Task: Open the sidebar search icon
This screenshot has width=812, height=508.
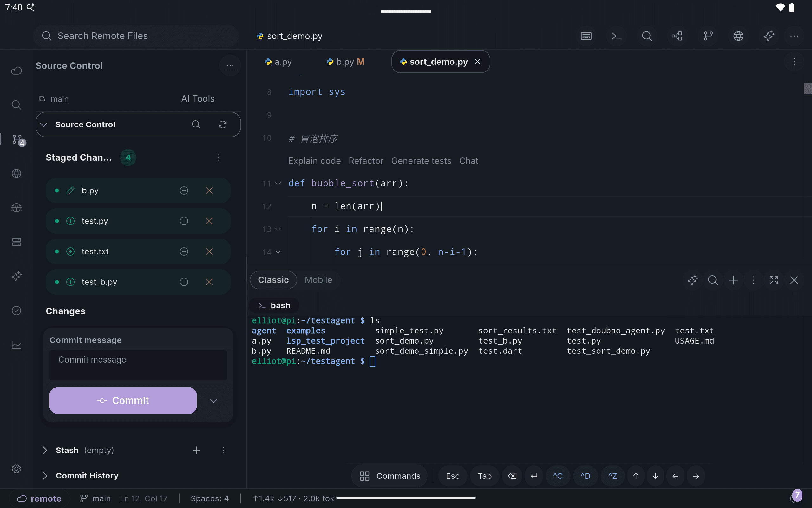Action: click(x=16, y=105)
